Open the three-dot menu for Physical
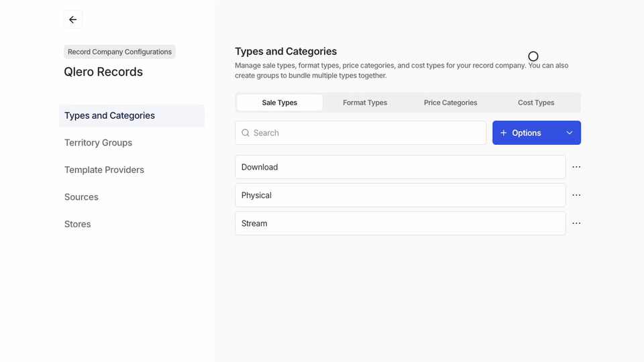Viewport: 644px width, 362px height. pos(576,195)
